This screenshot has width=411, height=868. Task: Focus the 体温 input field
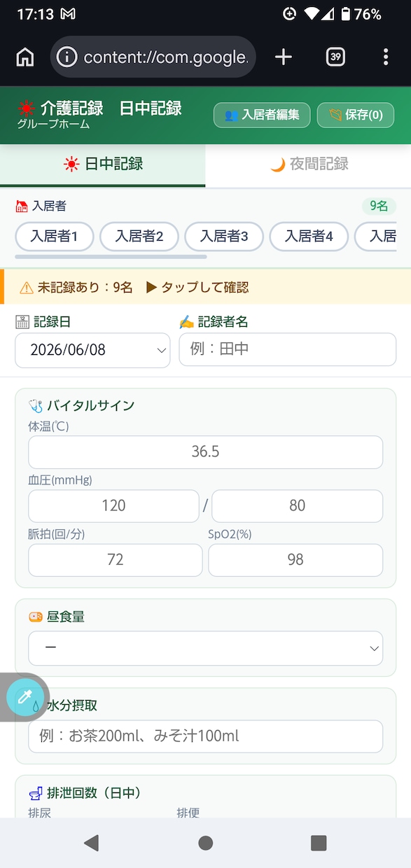[x=205, y=452]
